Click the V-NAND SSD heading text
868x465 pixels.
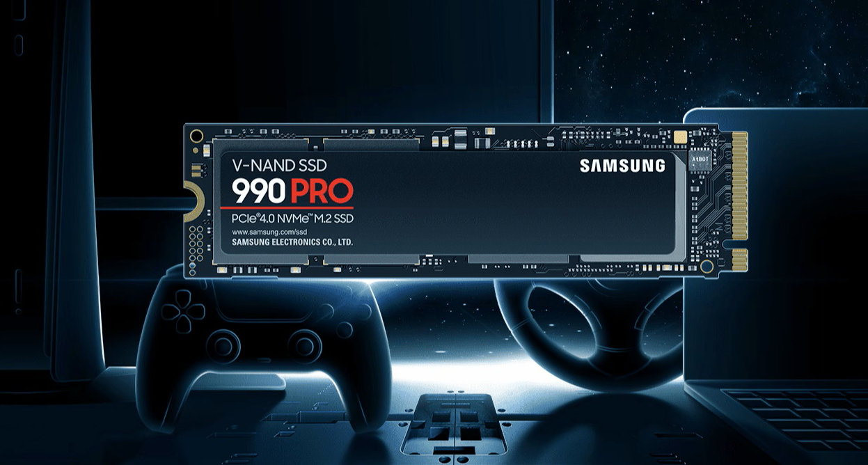278,165
